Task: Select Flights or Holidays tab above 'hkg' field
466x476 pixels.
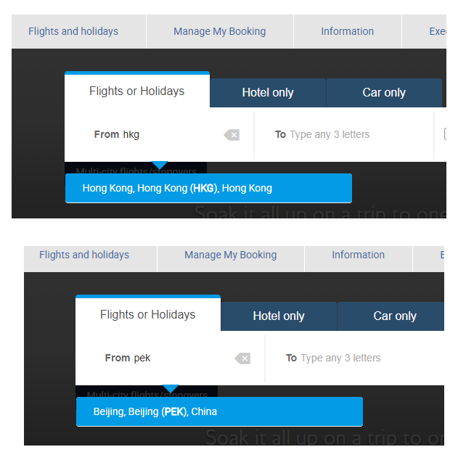Action: (x=137, y=91)
